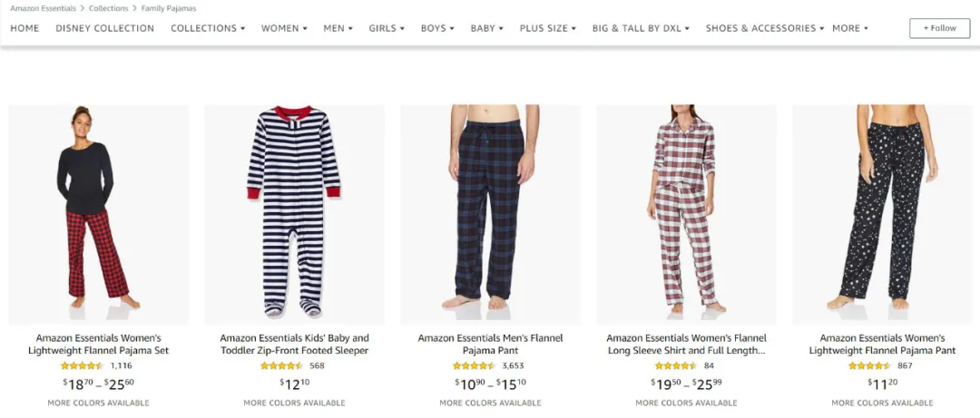This screenshot has width=980, height=418.
Task: Click the star rating with 84 reviews
Action: pyautogui.click(x=676, y=365)
